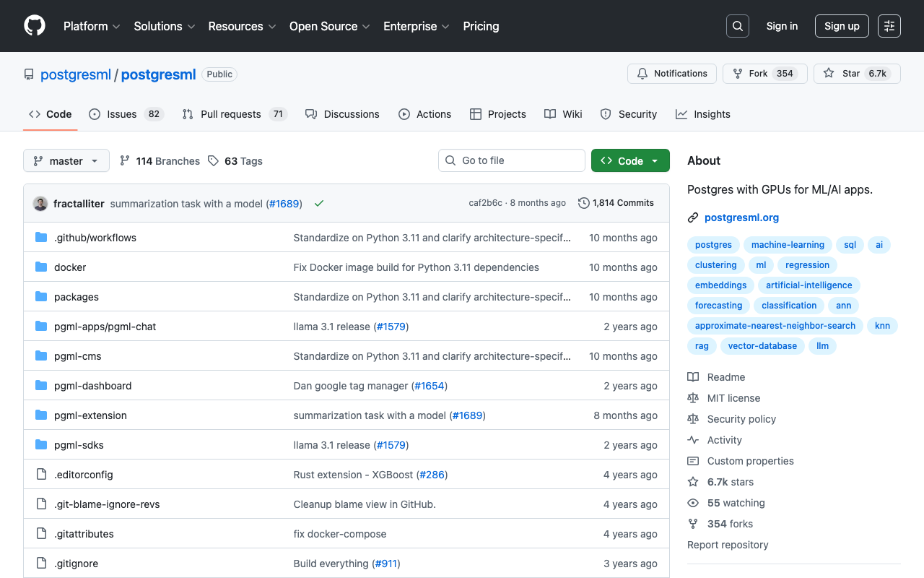The width and height of the screenshot is (924, 578).
Task: Click the .gitignore file icon
Action: [41, 564]
